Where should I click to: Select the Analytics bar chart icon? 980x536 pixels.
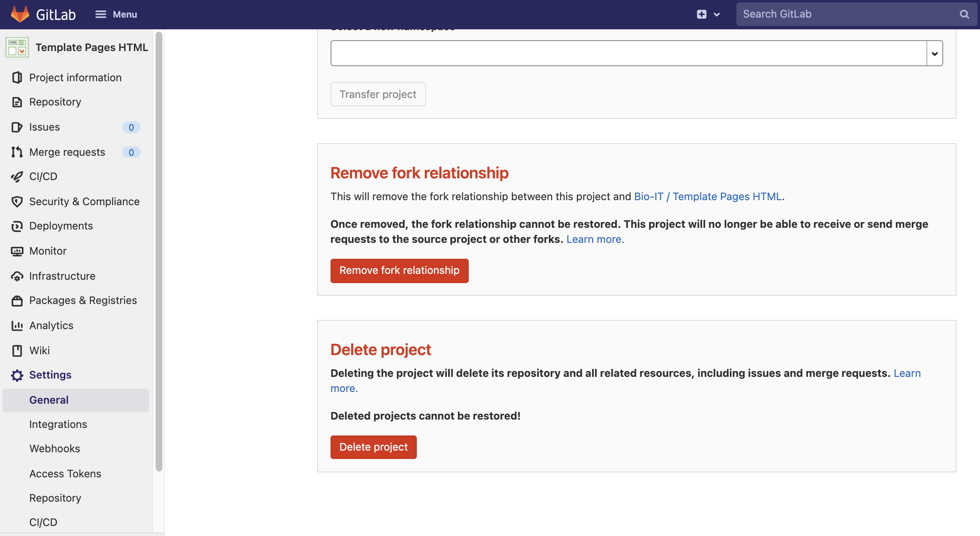tap(17, 325)
